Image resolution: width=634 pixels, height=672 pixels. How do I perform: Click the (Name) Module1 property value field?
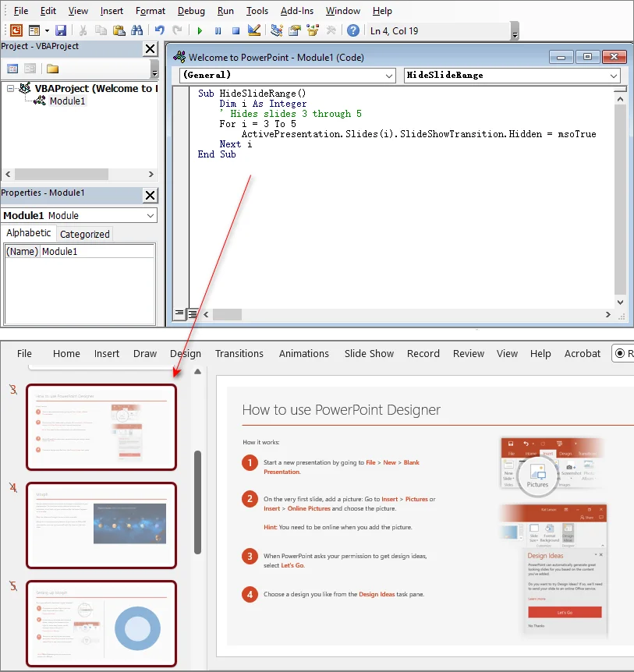(x=97, y=252)
